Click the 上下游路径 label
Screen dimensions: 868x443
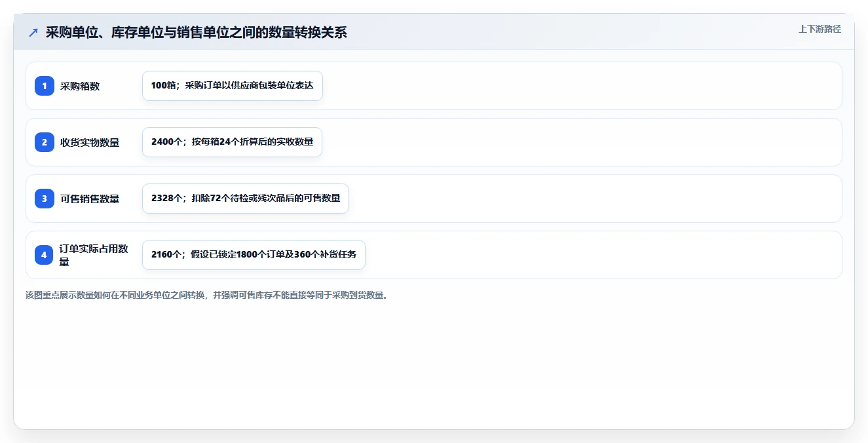pyautogui.click(x=820, y=29)
